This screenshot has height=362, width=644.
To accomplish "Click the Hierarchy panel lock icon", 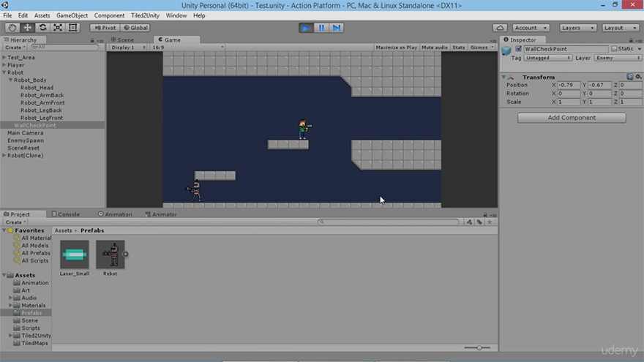I will click(92, 40).
